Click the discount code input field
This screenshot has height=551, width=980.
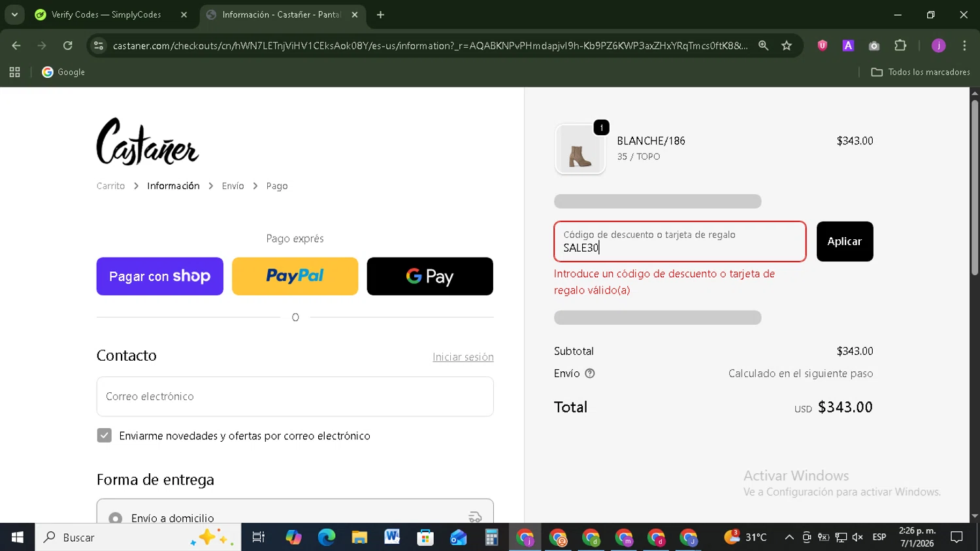[680, 242]
